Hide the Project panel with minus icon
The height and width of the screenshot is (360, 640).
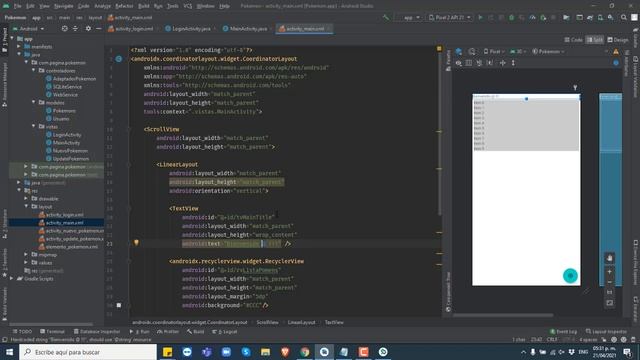pos(98,29)
